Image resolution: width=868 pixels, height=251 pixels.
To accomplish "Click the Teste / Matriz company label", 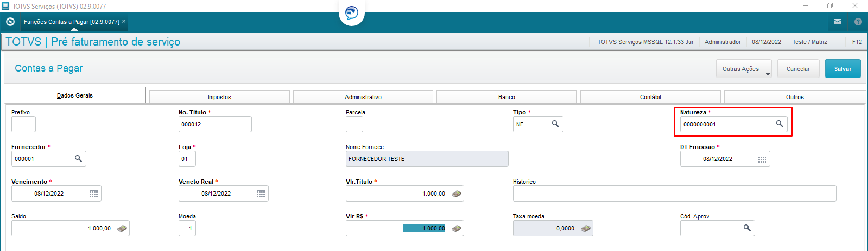I will 809,42.
